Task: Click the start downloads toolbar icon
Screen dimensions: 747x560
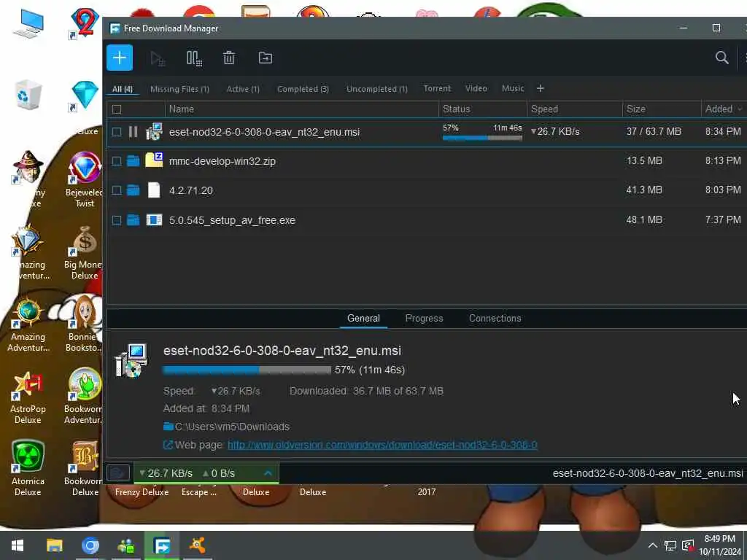Action: pos(158,58)
